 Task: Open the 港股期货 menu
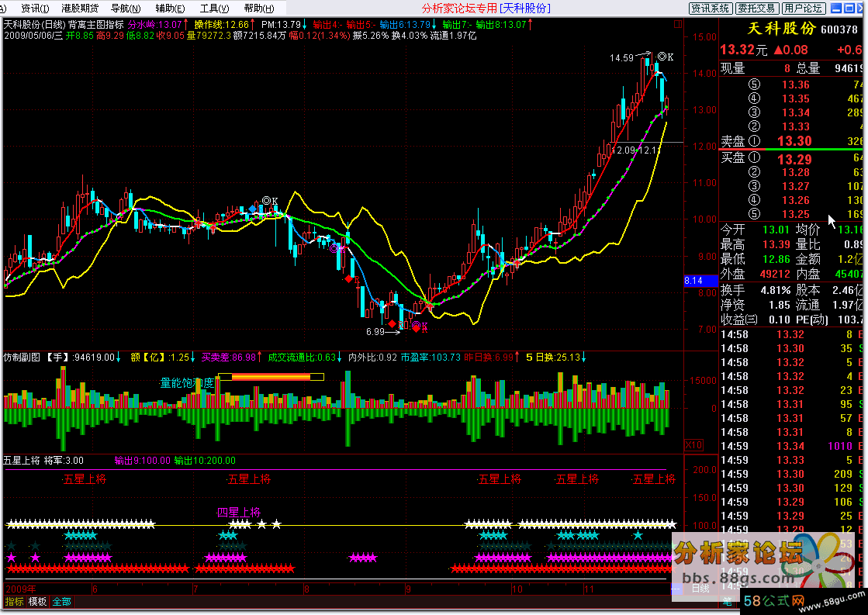click(x=80, y=9)
